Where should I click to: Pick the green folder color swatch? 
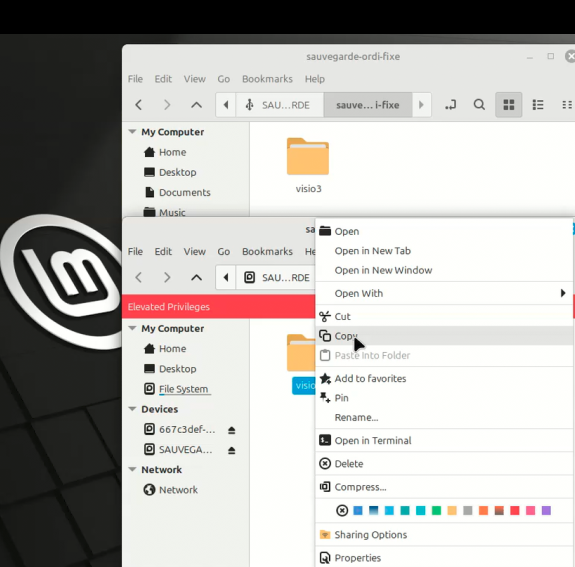(436, 511)
